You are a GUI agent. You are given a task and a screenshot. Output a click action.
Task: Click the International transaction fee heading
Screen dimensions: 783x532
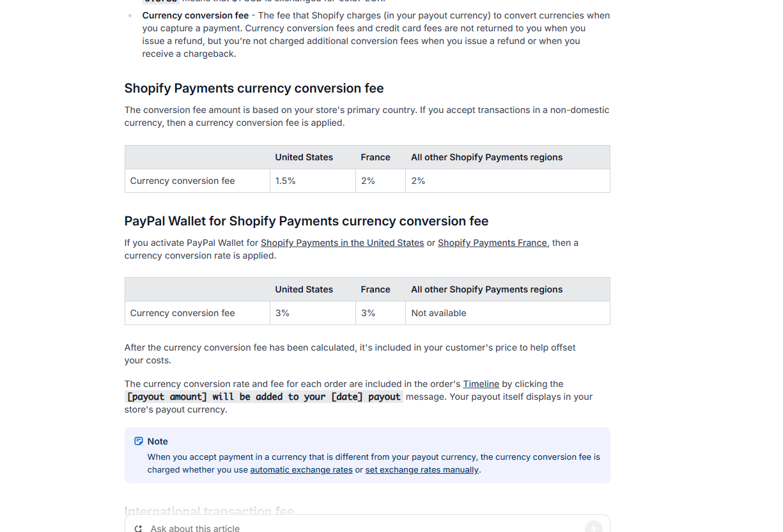tap(209, 511)
